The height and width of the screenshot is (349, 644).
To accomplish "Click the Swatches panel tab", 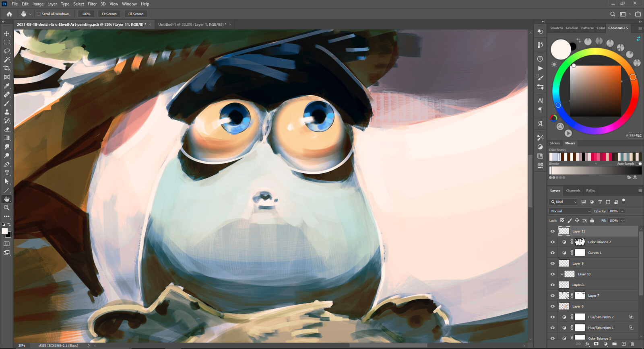I will (x=556, y=28).
